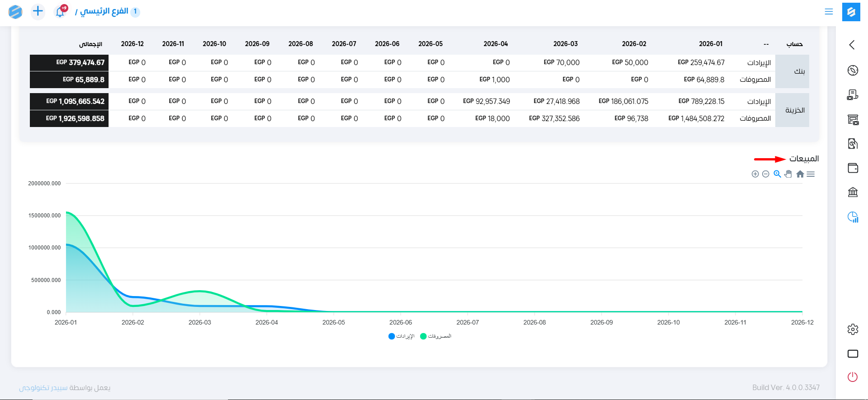Image resolution: width=868 pixels, height=400 pixels.
Task: Click the blue plus add button
Action: pos(38,11)
